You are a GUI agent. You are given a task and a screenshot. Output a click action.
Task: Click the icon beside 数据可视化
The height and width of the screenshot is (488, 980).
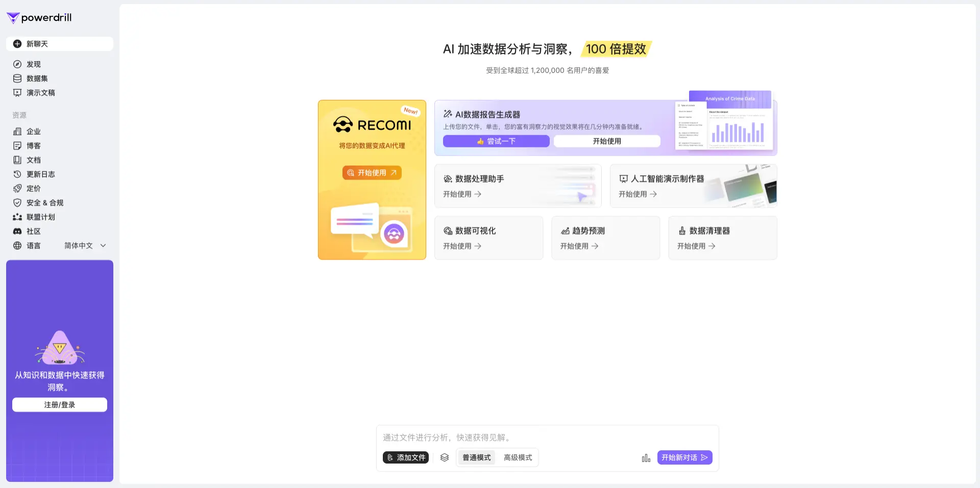[x=448, y=231]
